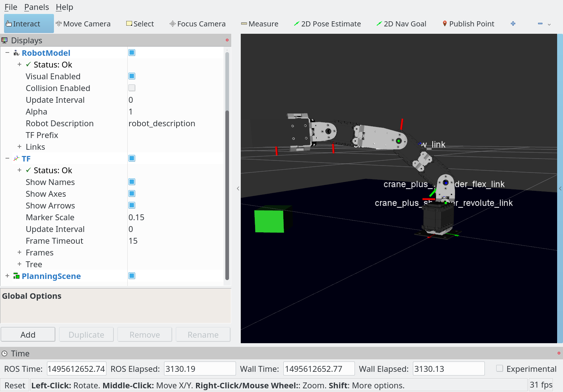Select the Alpha value 1
Image resolution: width=563 pixels, height=392 pixels.
(x=131, y=112)
